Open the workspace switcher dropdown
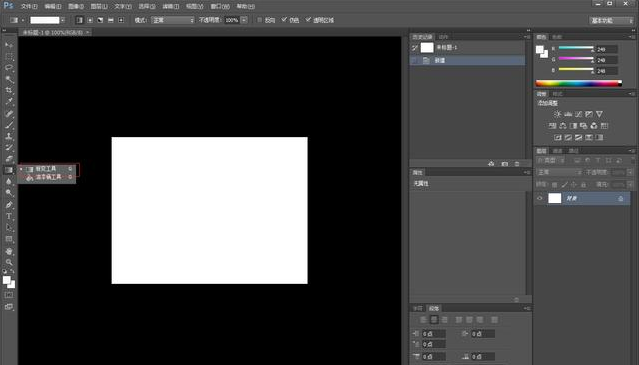This screenshot has height=365, width=639. tap(611, 20)
